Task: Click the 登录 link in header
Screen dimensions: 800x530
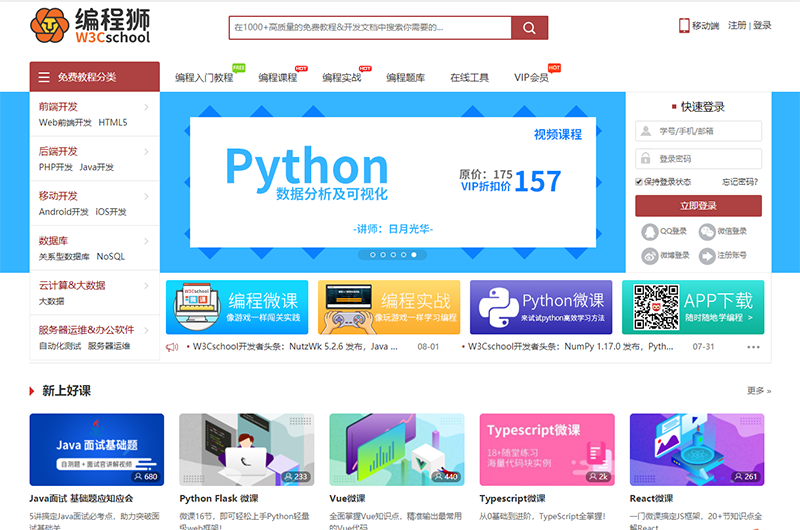Action: pos(762,26)
